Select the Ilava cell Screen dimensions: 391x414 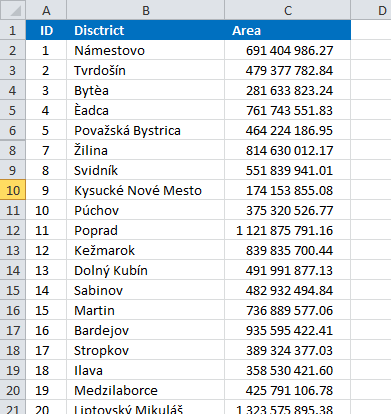146,370
